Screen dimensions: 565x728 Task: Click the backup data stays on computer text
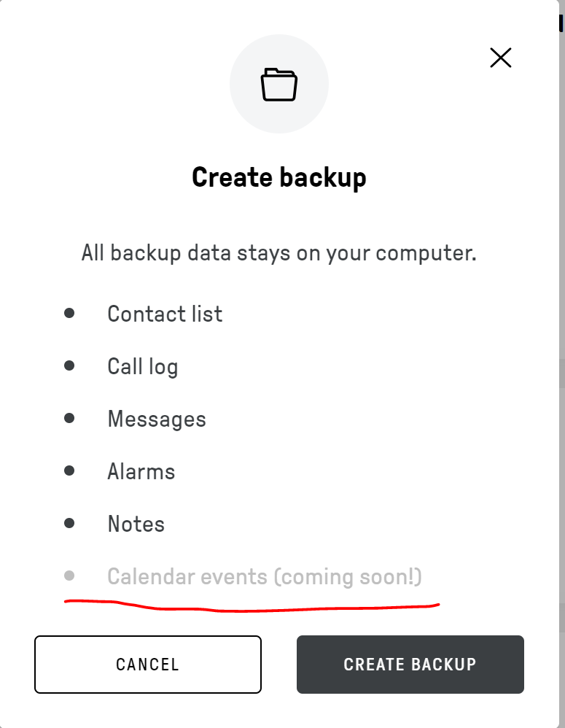(278, 253)
